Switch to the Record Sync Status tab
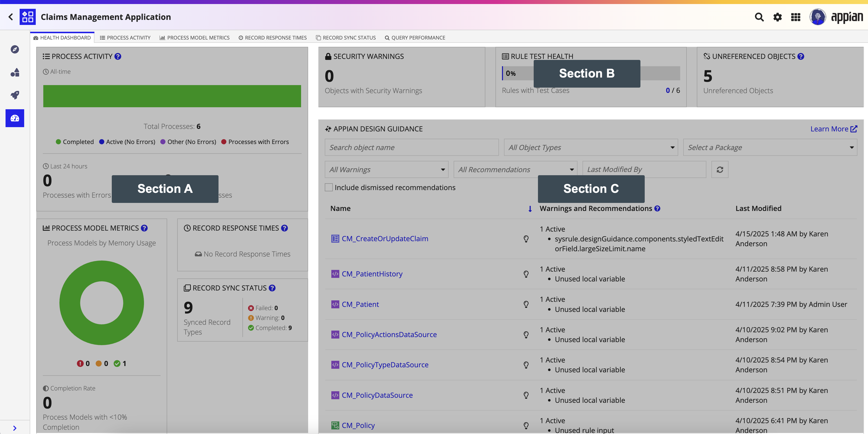This screenshot has width=868, height=434. [346, 38]
